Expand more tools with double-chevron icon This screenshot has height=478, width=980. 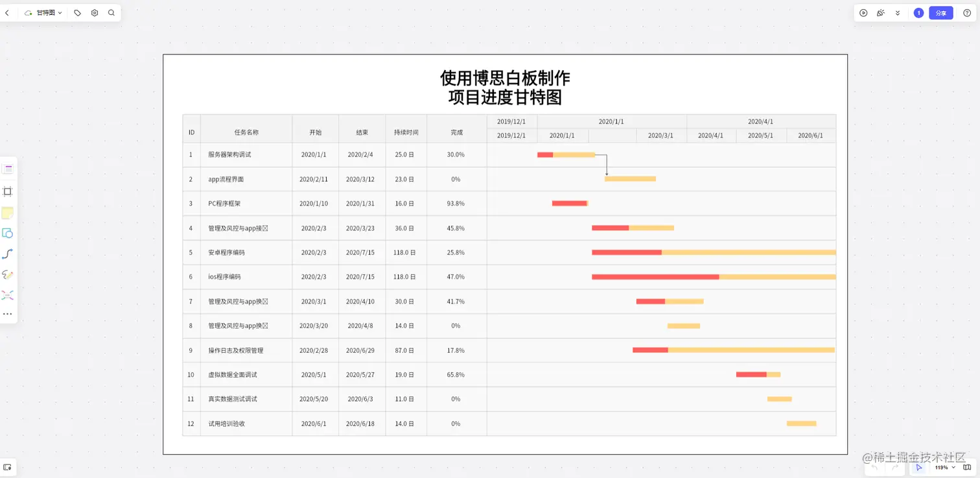(898, 13)
